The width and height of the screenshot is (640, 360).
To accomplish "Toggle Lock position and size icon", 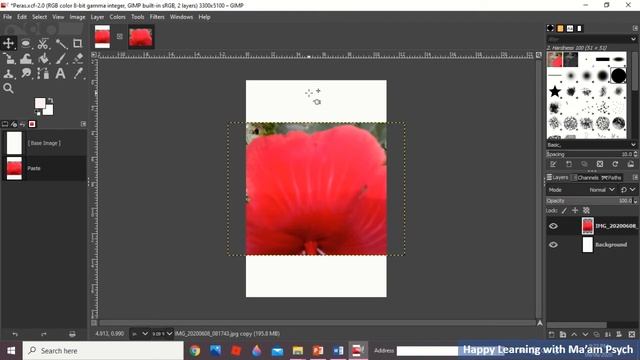I will [575, 211].
